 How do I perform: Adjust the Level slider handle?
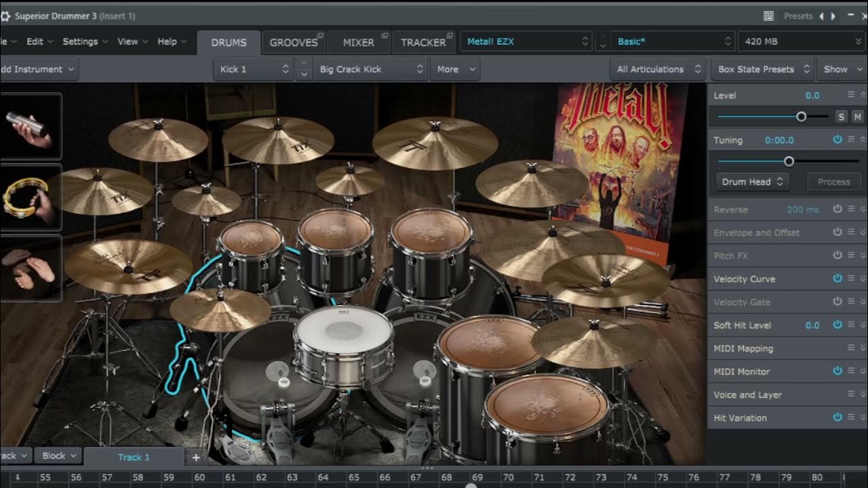801,117
